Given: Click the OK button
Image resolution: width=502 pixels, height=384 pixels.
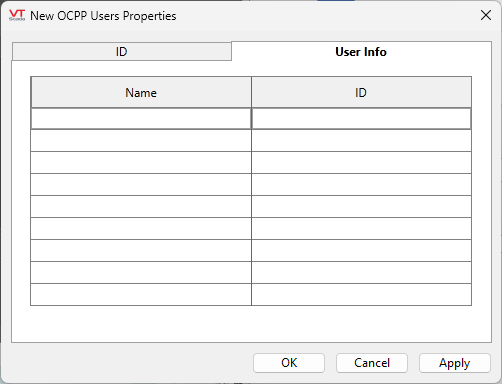Looking at the screenshot, I should click(289, 363).
